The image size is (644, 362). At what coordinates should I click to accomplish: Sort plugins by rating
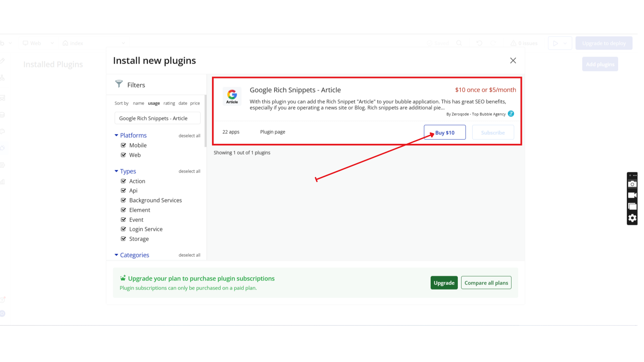click(169, 103)
